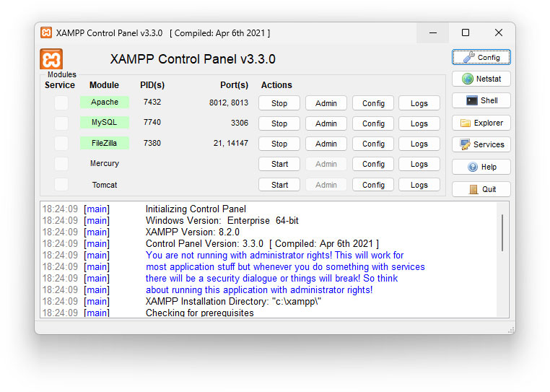Click the 'XAMPP Version: 8.2.0' log entry
Screen dimensions: 550x392
coord(193,232)
